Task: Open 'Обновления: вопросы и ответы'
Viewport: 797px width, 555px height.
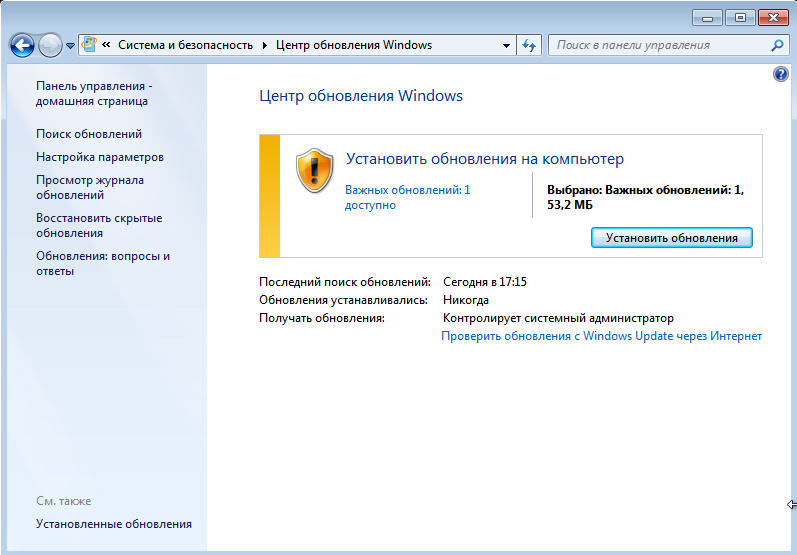Action: (x=103, y=263)
